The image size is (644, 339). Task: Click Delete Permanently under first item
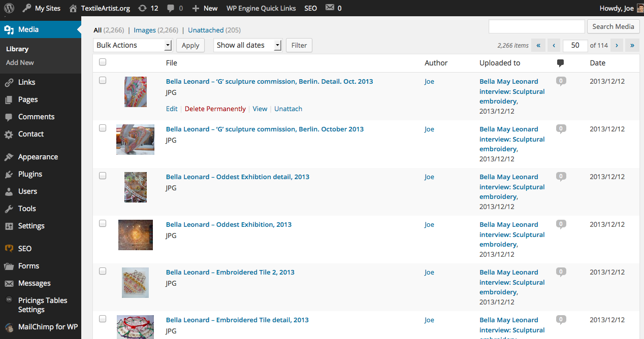(215, 109)
